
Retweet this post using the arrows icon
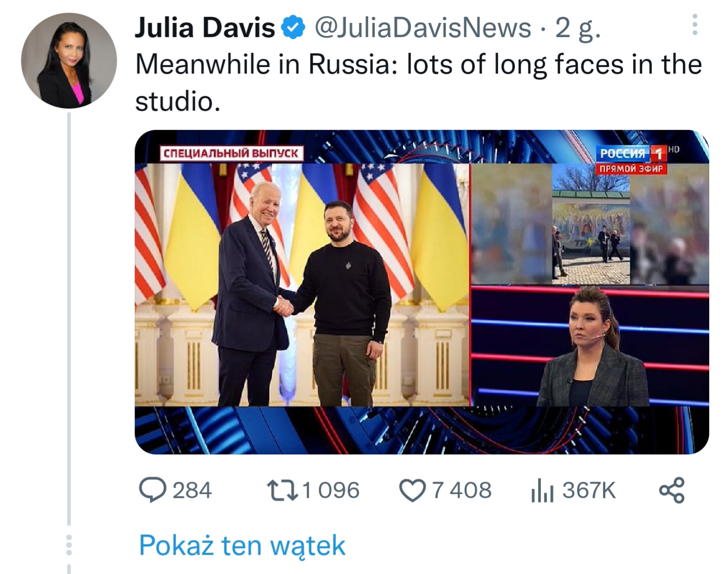click(x=283, y=490)
